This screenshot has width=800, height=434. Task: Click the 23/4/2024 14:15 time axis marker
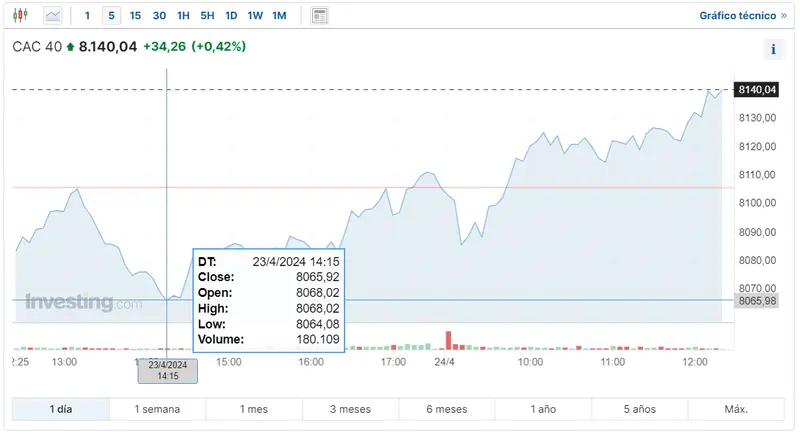pos(168,371)
